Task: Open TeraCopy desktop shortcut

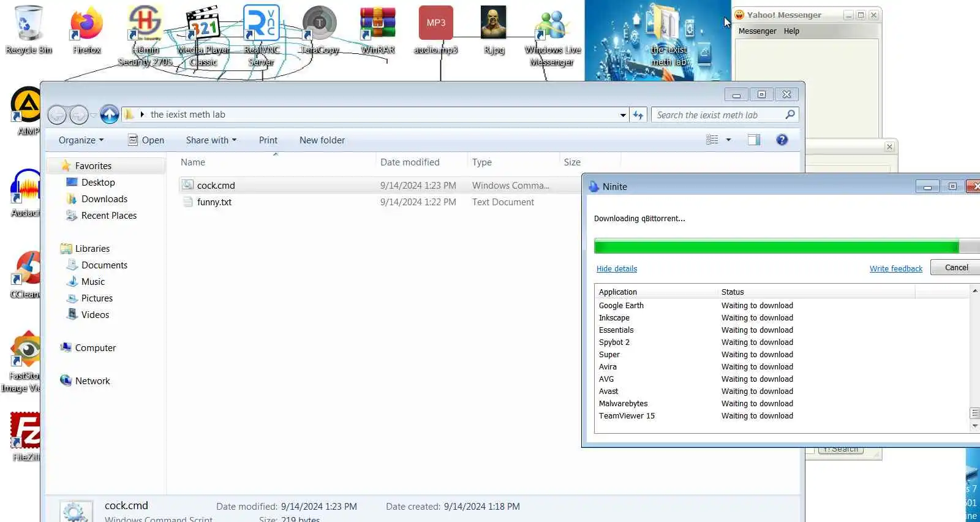Action: pyautogui.click(x=319, y=29)
